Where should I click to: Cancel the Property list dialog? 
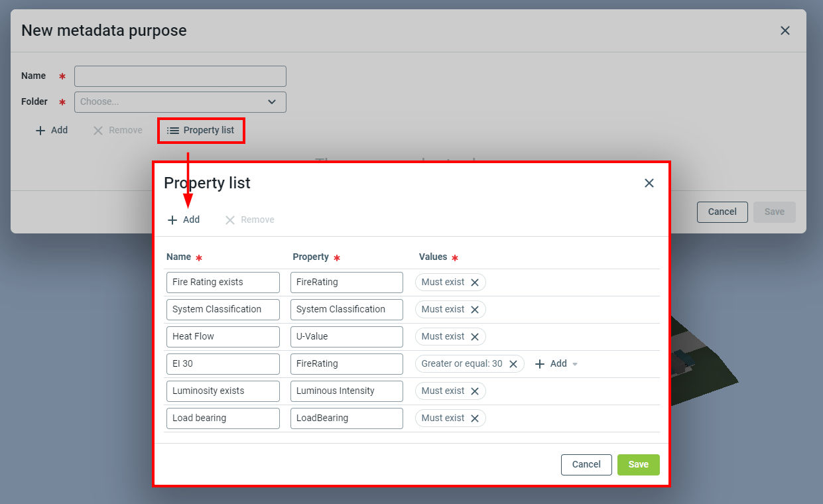click(x=586, y=465)
